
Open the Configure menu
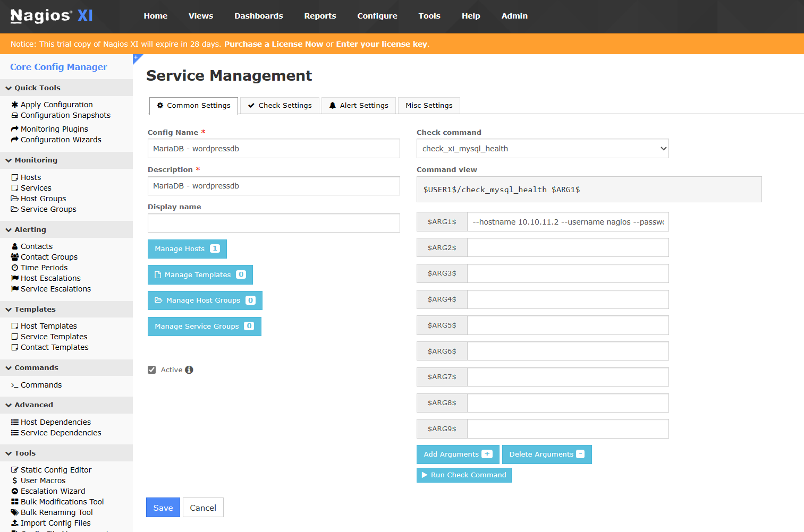tap(377, 16)
